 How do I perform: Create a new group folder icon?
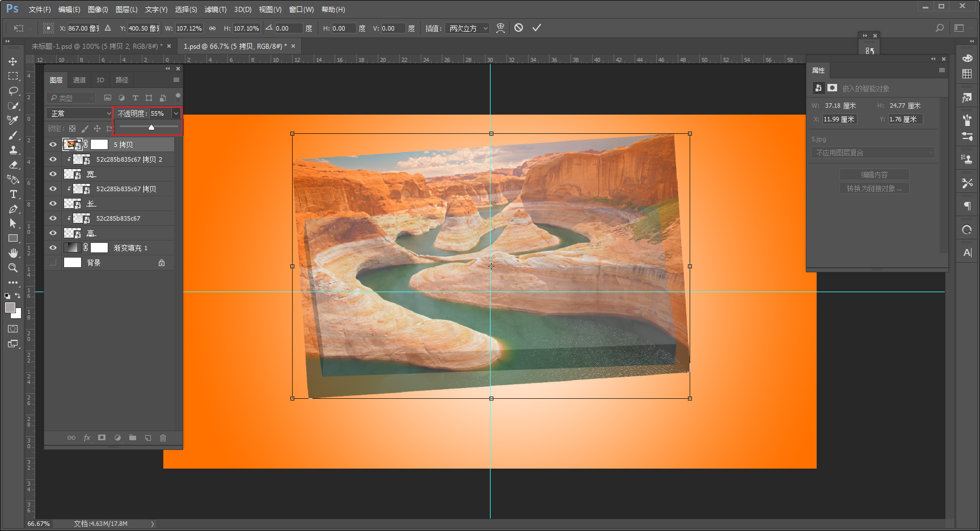(133, 438)
